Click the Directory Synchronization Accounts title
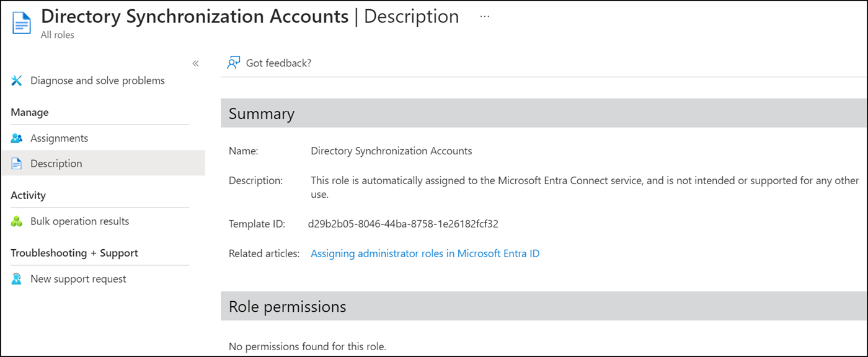This screenshot has width=868, height=357. [x=194, y=16]
